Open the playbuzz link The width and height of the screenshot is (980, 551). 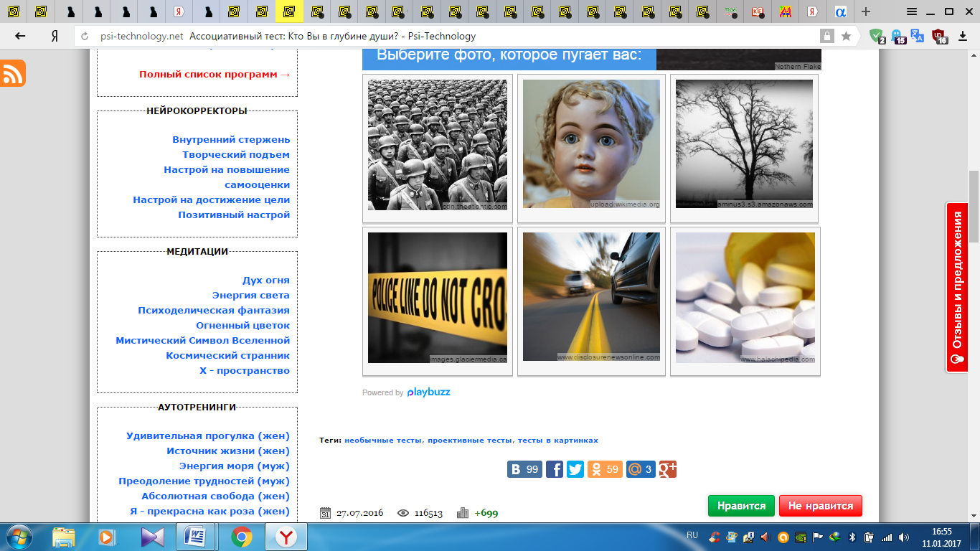(428, 392)
